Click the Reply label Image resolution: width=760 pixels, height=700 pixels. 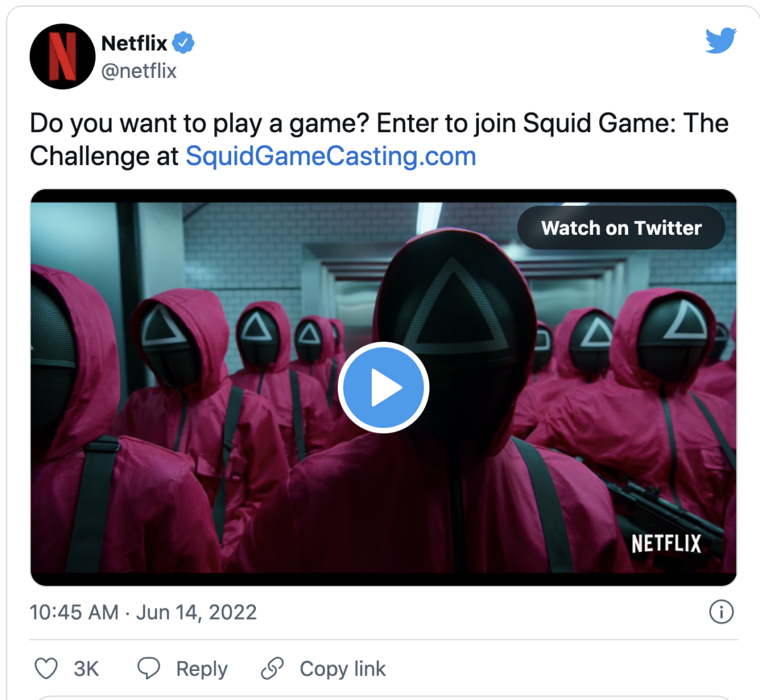tap(201, 669)
